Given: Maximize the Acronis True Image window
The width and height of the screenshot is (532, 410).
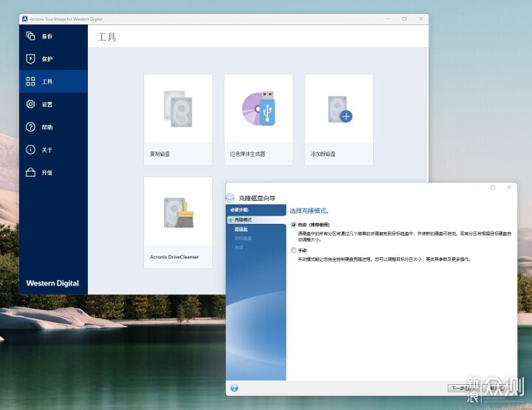Looking at the screenshot, I should coord(404,19).
